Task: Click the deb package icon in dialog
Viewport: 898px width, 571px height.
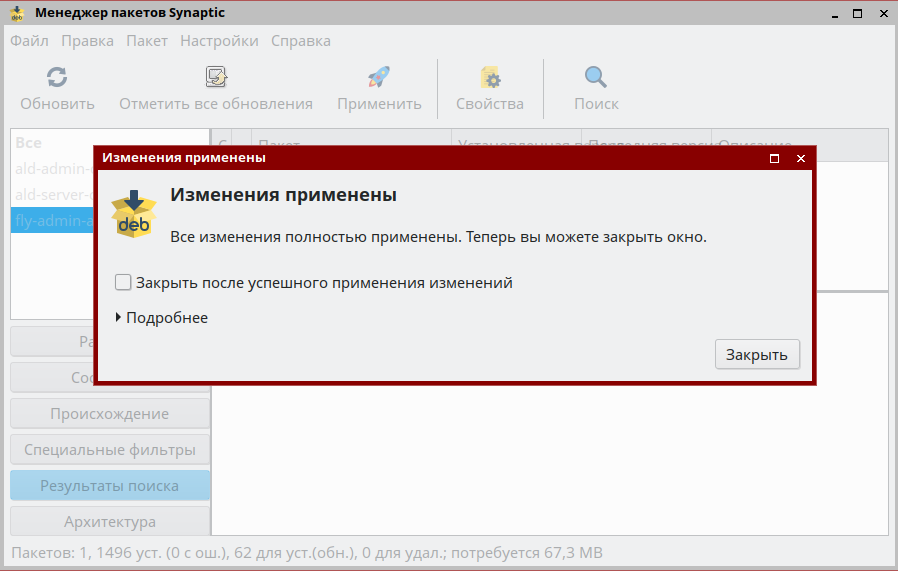Action: click(x=134, y=214)
